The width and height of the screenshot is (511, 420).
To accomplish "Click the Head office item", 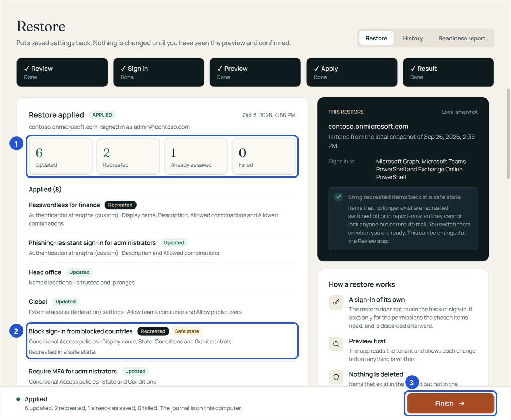I will tap(45, 272).
